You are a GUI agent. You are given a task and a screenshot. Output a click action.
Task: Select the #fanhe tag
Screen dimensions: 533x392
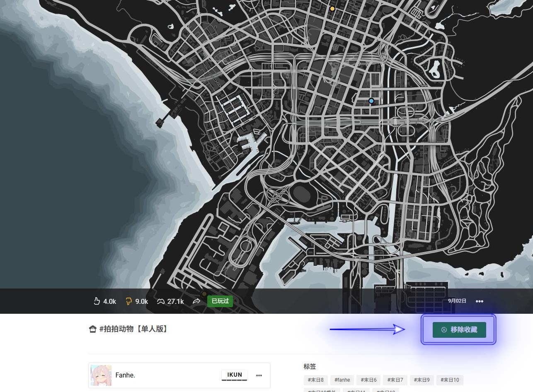[x=342, y=380]
